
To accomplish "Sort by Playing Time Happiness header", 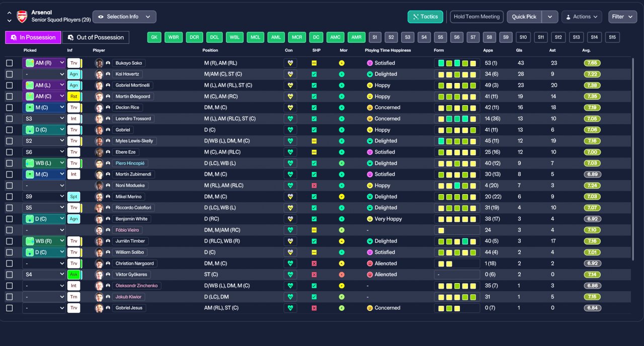I will coord(388,50).
